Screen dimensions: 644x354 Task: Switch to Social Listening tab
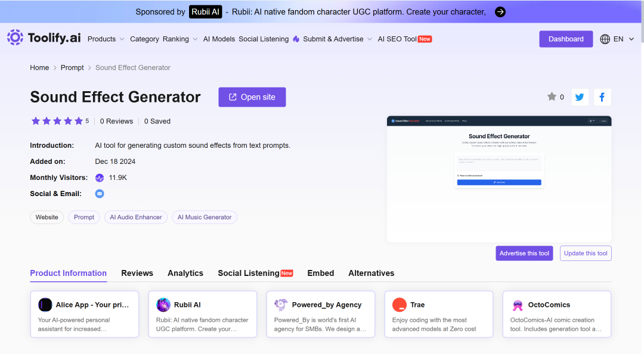click(x=255, y=273)
